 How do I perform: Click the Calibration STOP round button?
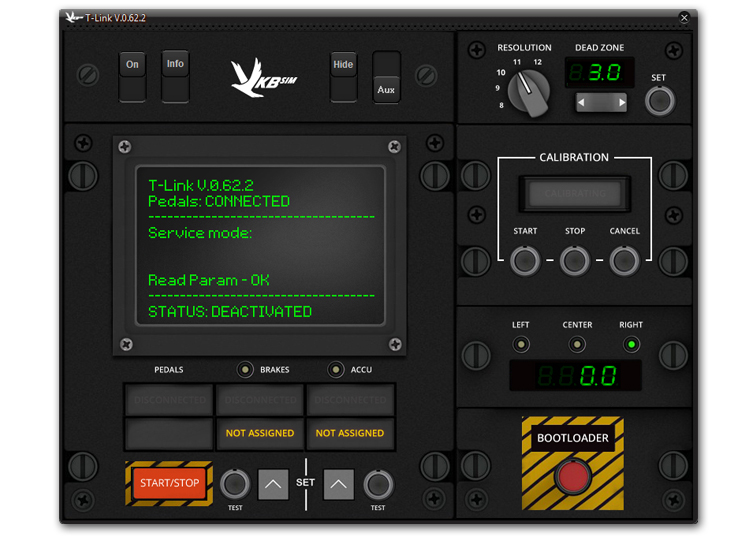tap(574, 261)
